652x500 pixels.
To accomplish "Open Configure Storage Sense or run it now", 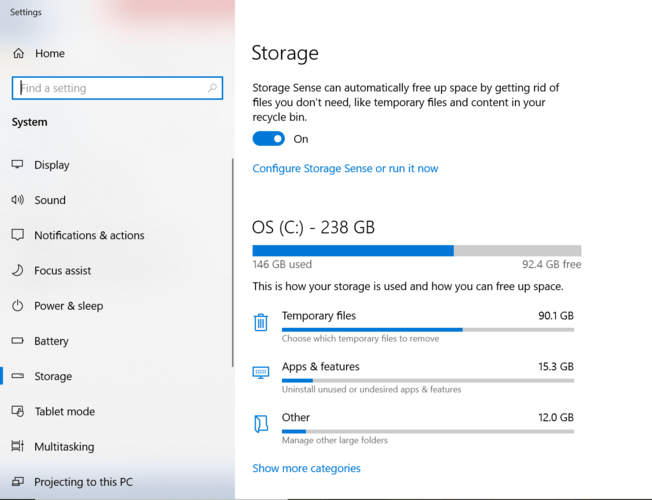I will (345, 169).
